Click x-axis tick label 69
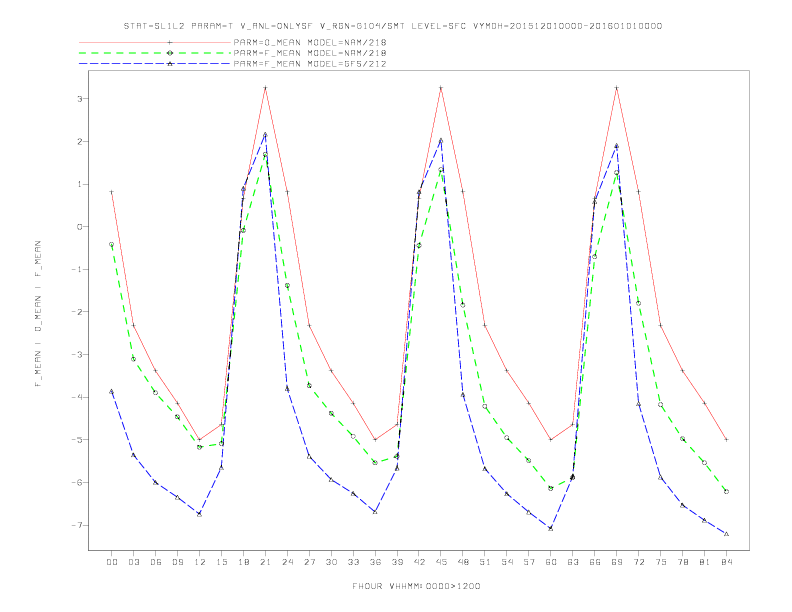 (617, 562)
